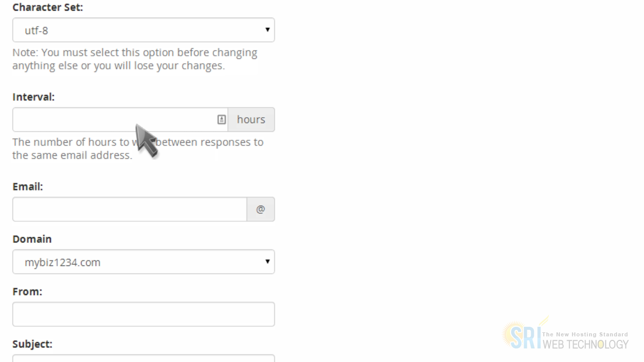Click the Domain field label

click(x=32, y=239)
